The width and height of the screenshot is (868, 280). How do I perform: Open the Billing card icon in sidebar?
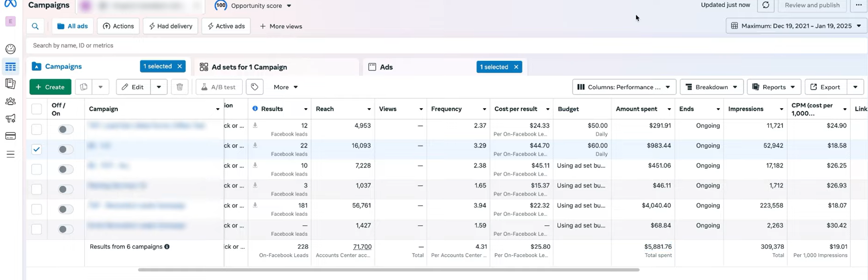point(10,136)
